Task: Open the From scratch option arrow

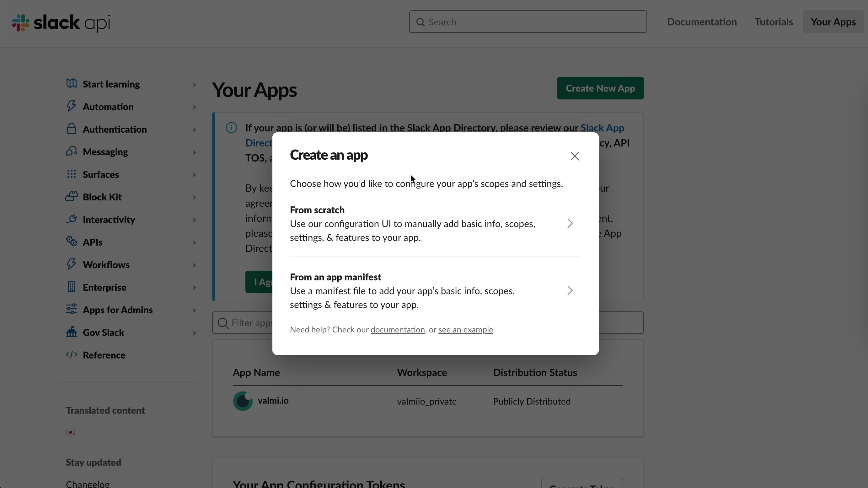Action: tap(570, 223)
